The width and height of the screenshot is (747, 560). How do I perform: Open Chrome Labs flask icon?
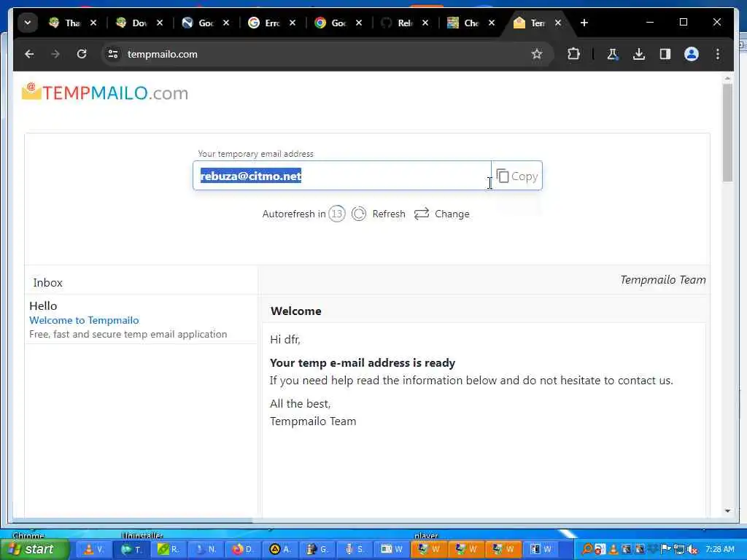click(612, 54)
